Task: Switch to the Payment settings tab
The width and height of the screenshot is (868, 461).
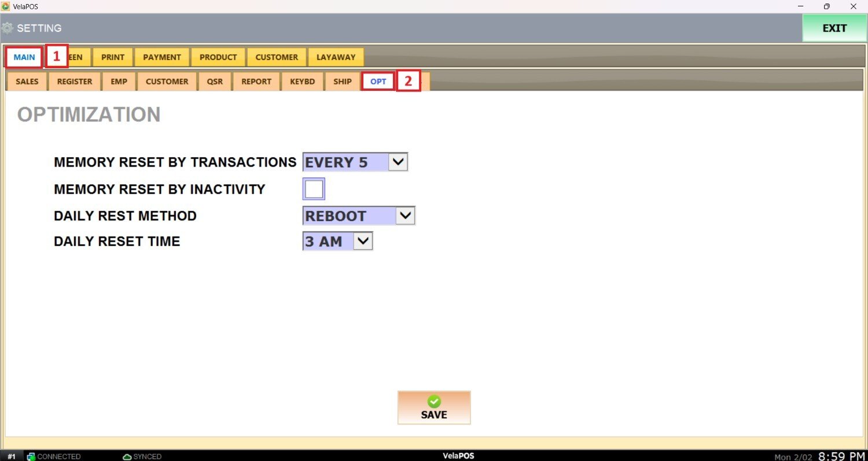Action: [162, 57]
